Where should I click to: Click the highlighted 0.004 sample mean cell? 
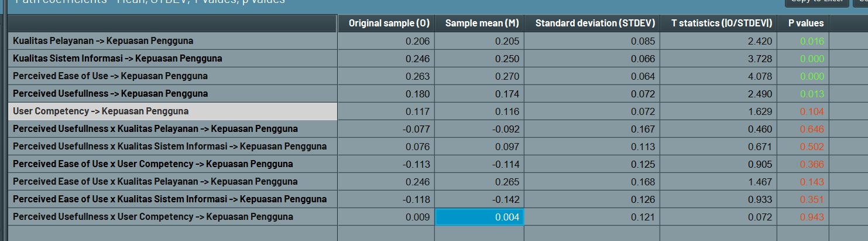coord(479,218)
